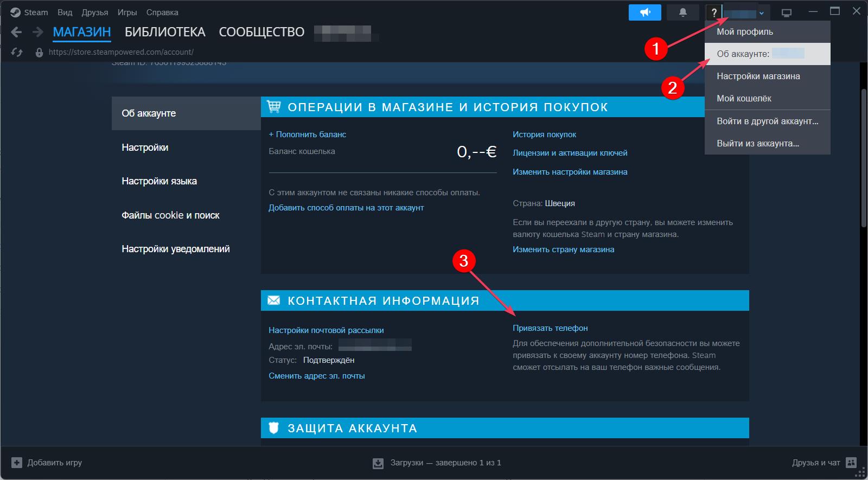Switch to Big Picture mode via the monitor icon

[x=787, y=12]
